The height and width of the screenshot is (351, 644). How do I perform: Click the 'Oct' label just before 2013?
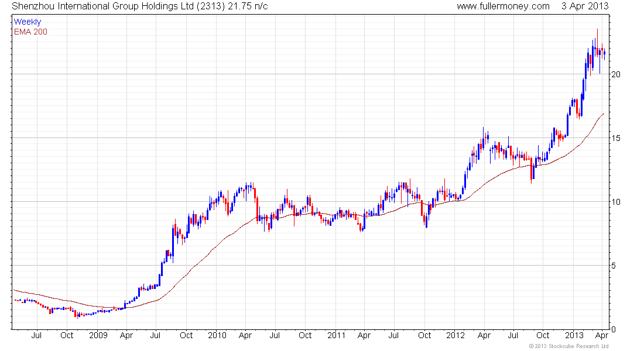[x=543, y=335]
